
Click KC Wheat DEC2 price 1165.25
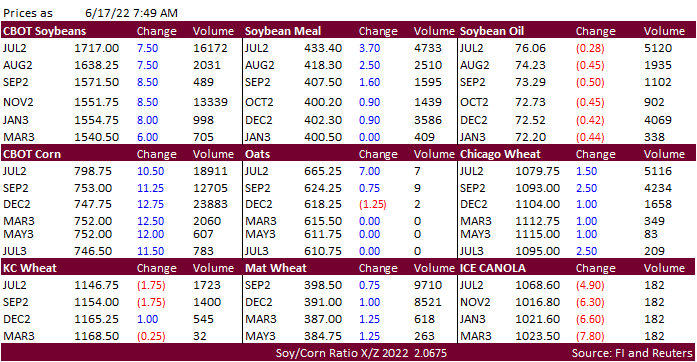pyautogui.click(x=96, y=319)
